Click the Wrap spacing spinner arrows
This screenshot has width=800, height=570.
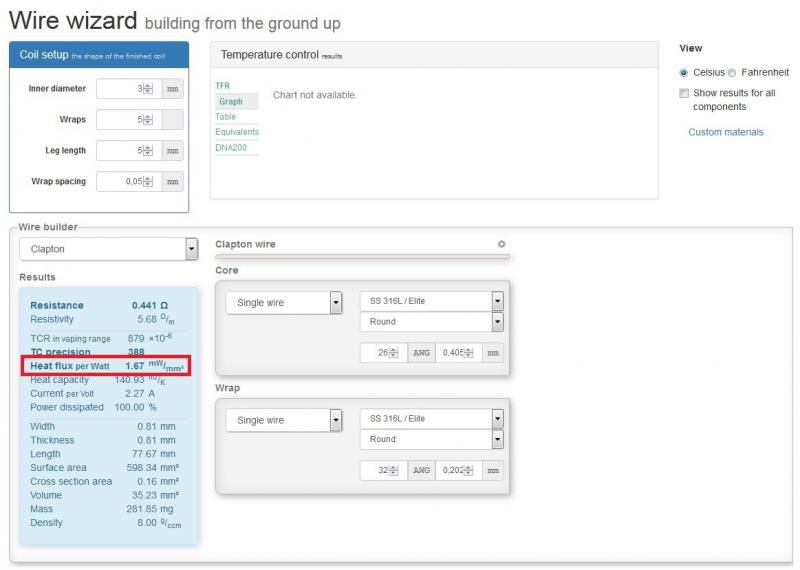click(x=148, y=182)
